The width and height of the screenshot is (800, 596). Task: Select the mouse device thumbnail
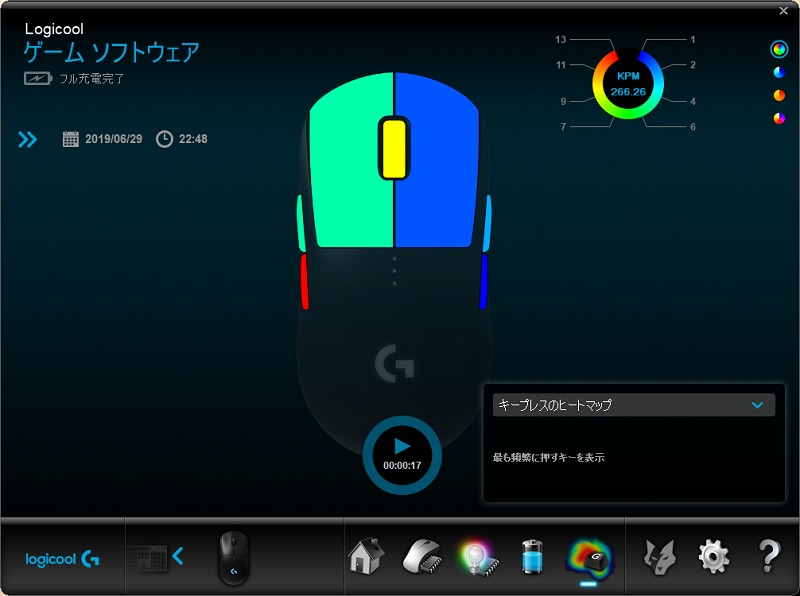pos(234,557)
